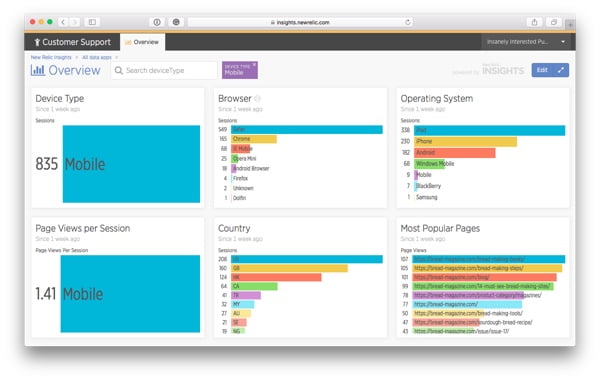600x381 pixels.
Task: Focus the Search deviceType field
Action: 164,70
